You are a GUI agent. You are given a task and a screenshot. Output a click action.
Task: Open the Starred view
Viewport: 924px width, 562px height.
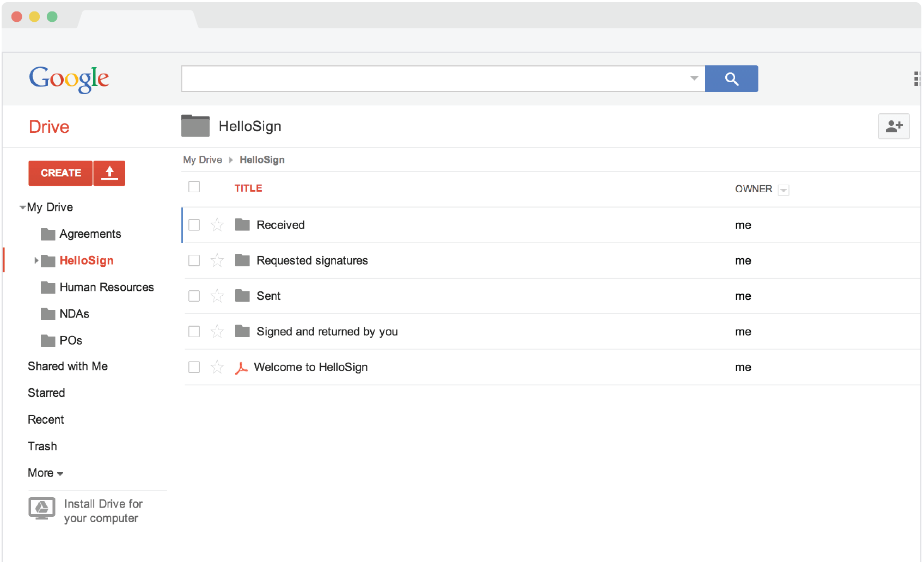pos(46,393)
